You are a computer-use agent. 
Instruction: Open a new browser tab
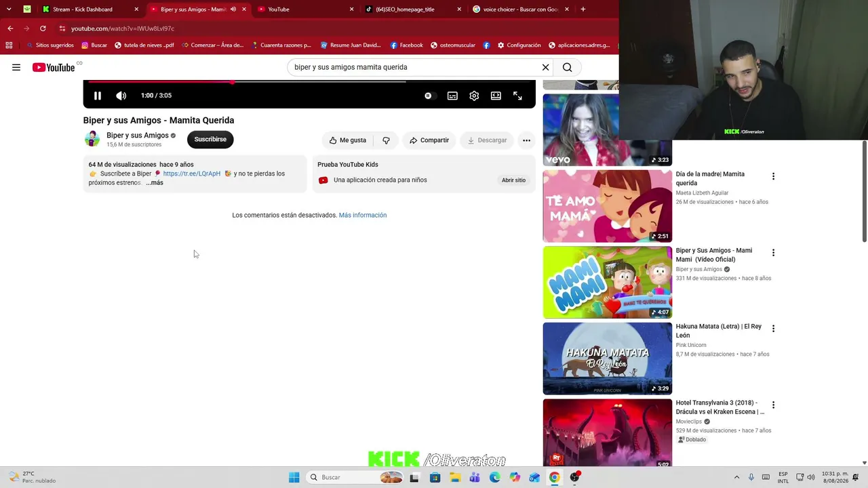tap(583, 9)
